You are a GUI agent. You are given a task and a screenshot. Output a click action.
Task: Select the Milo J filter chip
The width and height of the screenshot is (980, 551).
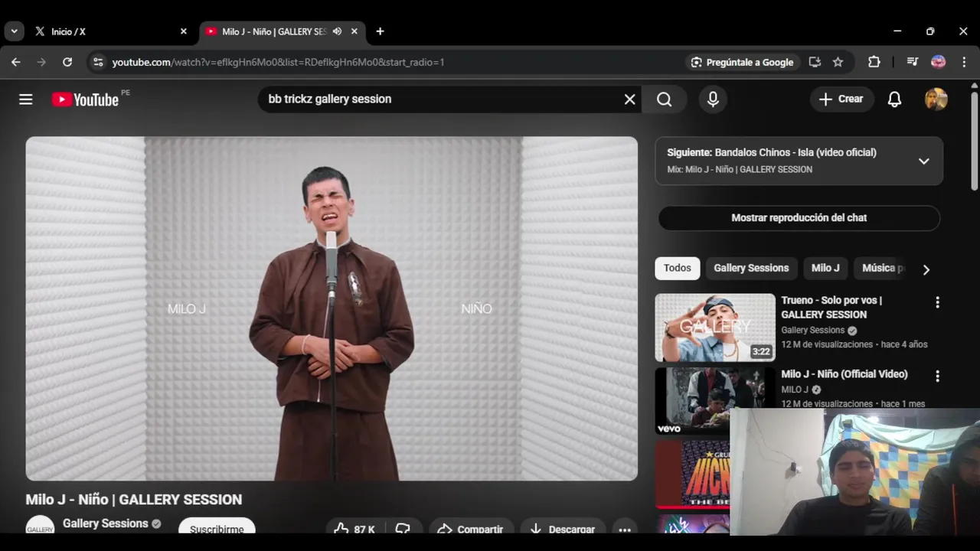pos(825,268)
